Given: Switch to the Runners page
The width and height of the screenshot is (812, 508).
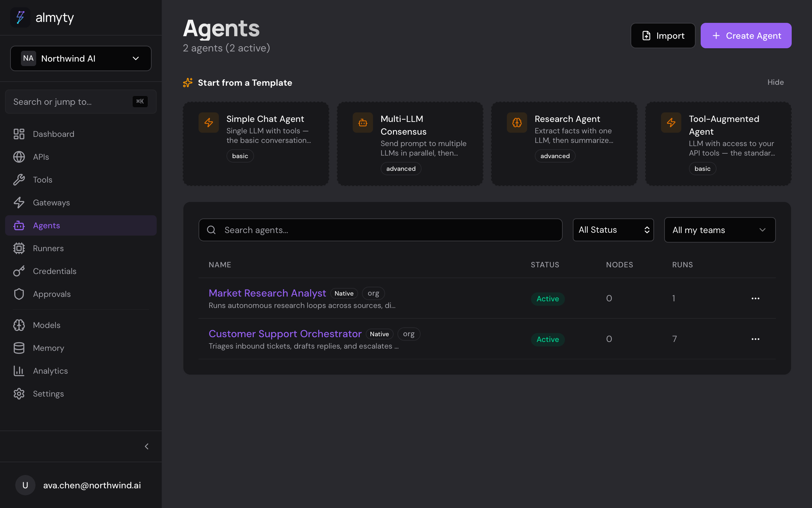Looking at the screenshot, I should (81, 248).
